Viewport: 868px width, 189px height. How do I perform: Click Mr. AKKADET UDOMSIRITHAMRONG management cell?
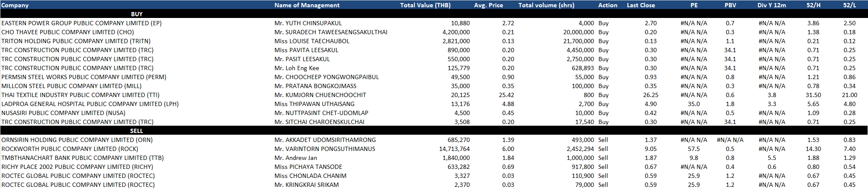pyautogui.click(x=325, y=140)
